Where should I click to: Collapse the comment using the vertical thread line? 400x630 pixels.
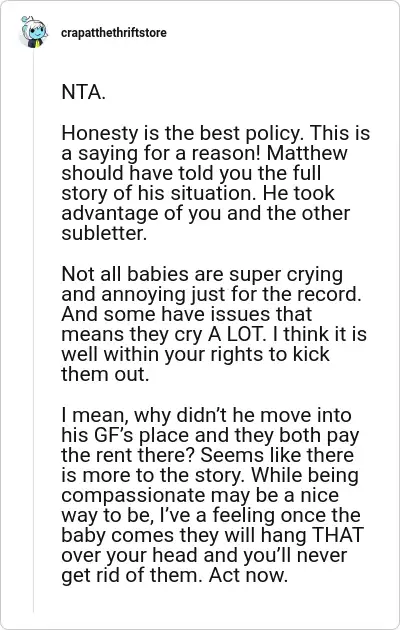33,329
